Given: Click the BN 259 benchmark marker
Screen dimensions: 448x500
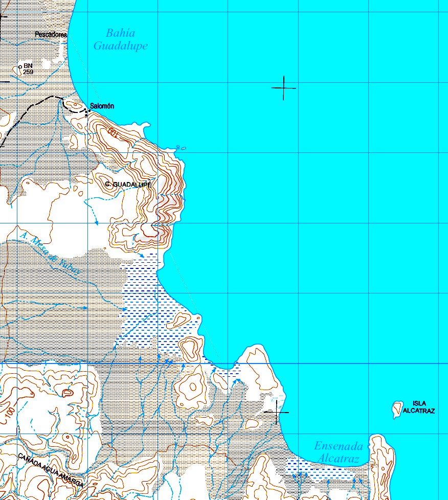Looking at the screenshot, I should click(x=20, y=67).
